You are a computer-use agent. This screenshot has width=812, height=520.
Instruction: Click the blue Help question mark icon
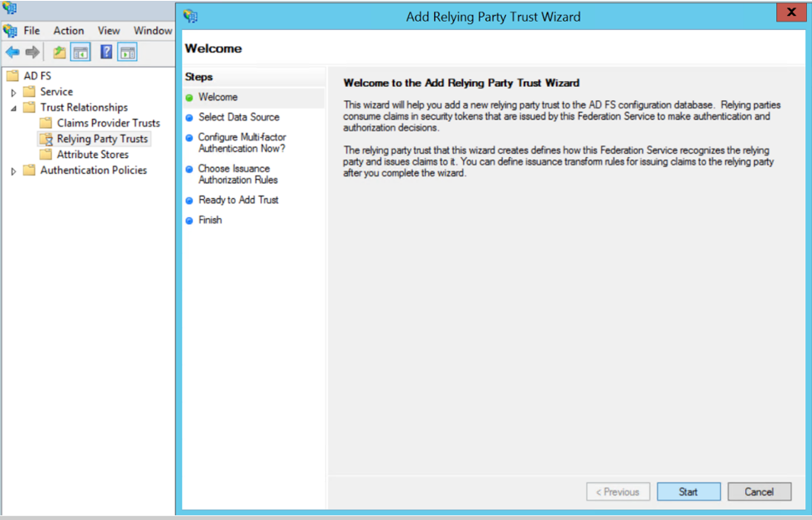pos(106,53)
